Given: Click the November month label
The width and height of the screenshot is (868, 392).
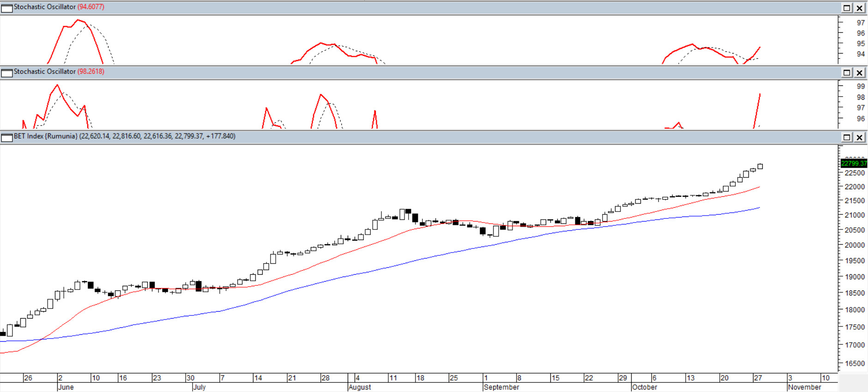Looking at the screenshot, I should click(804, 387).
